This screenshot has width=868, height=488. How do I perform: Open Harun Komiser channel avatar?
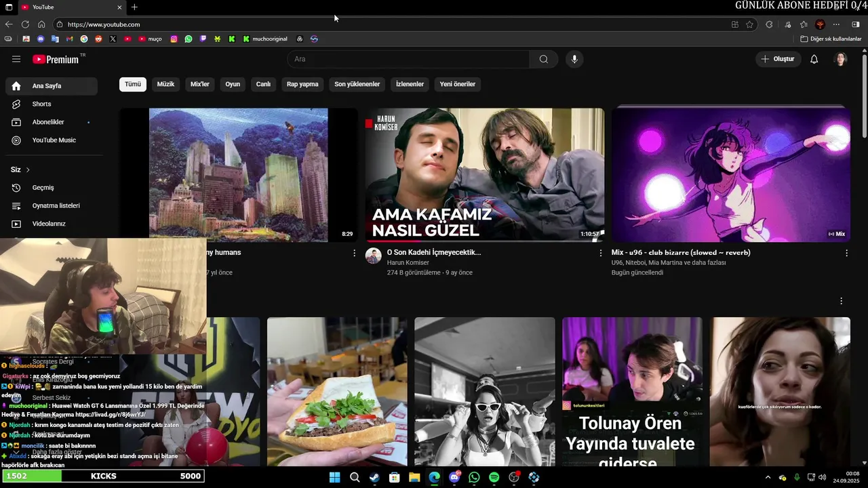(x=374, y=256)
